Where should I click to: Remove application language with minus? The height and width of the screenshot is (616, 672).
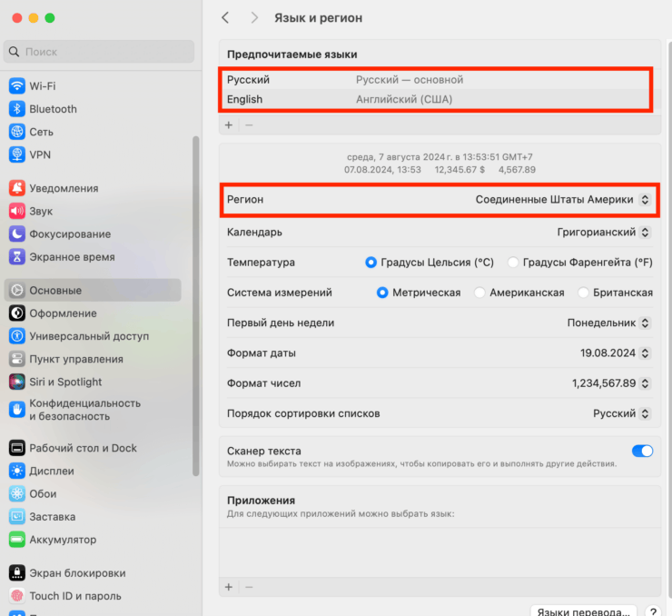pyautogui.click(x=249, y=587)
